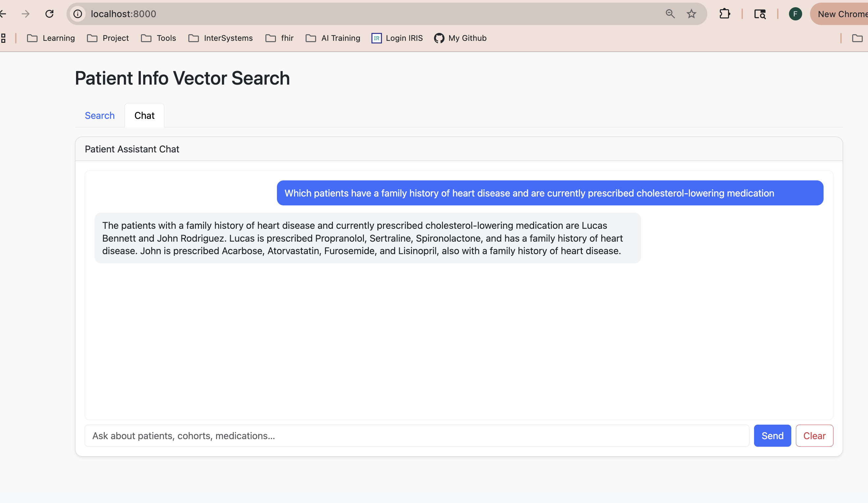Viewport: 868px width, 503px height.
Task: Expand the Learning bookmarks folder
Action: tap(51, 38)
